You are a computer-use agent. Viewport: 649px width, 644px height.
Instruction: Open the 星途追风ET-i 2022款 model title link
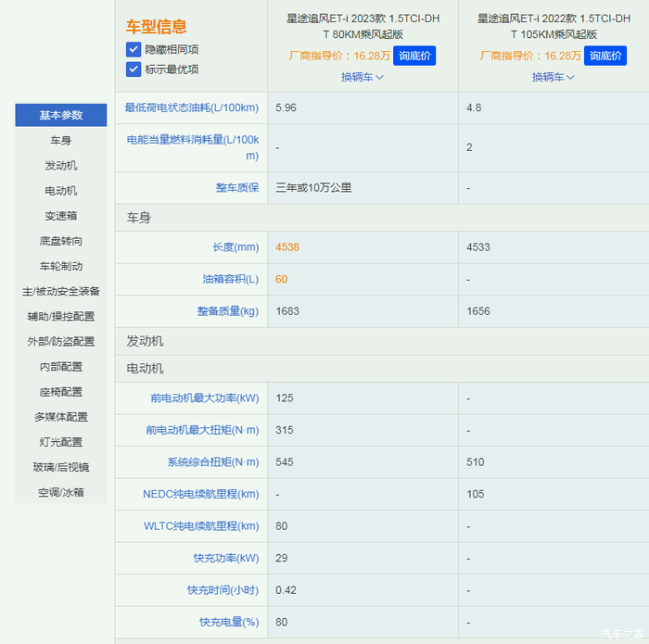point(554,25)
